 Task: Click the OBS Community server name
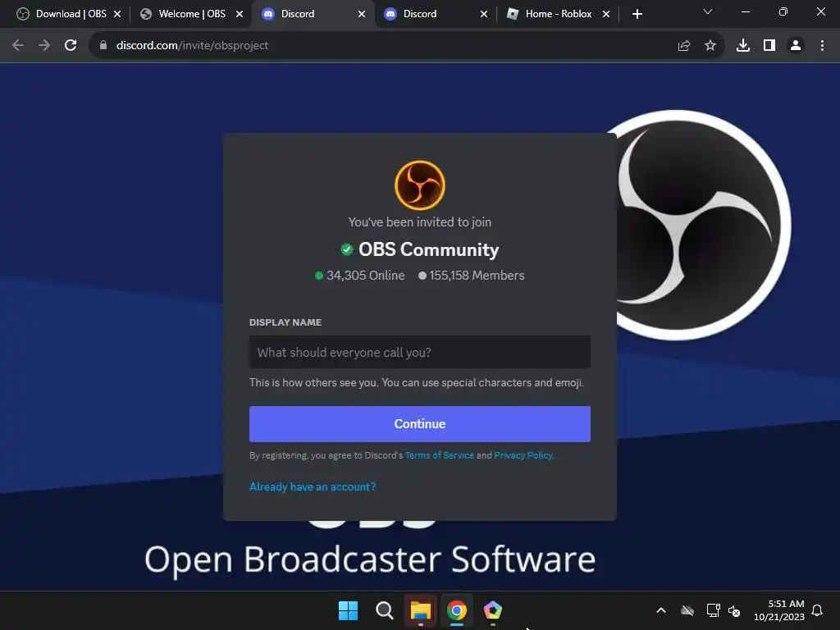[x=428, y=249]
